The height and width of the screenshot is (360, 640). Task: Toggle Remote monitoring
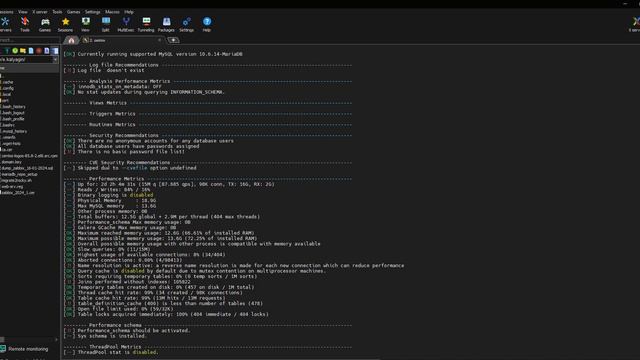tap(28, 349)
